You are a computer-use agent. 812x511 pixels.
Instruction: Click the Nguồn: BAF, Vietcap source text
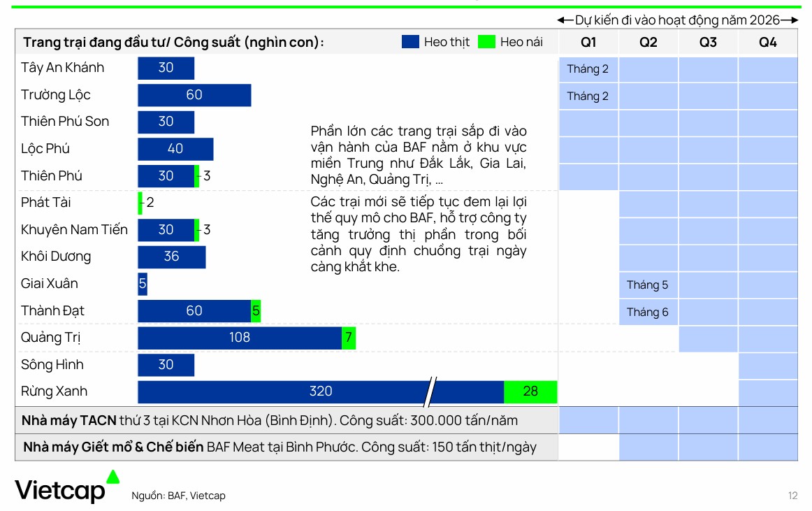point(178,496)
